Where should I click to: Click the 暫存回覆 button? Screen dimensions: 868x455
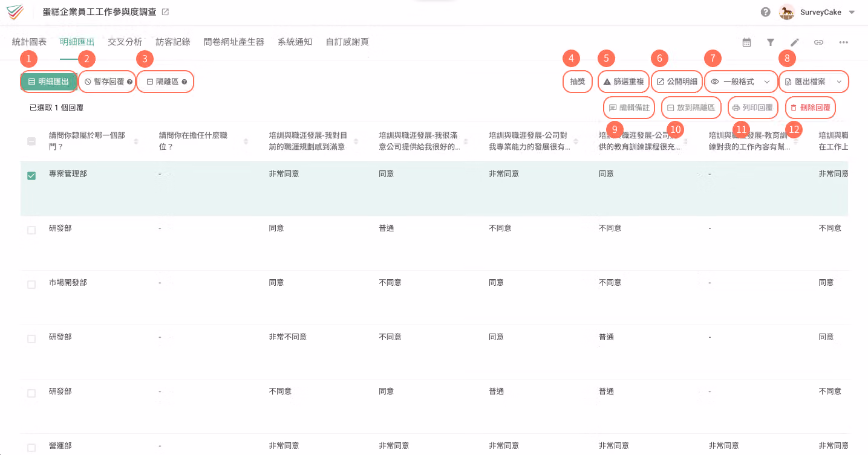pos(106,82)
